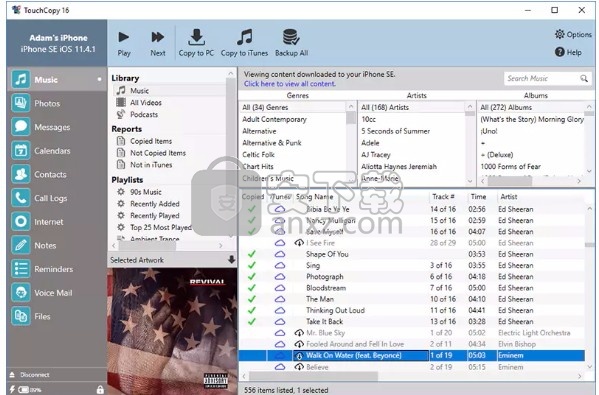Click cloud download icon for I See Fire
Viewport: 599px width, 395px height.
tap(299, 243)
